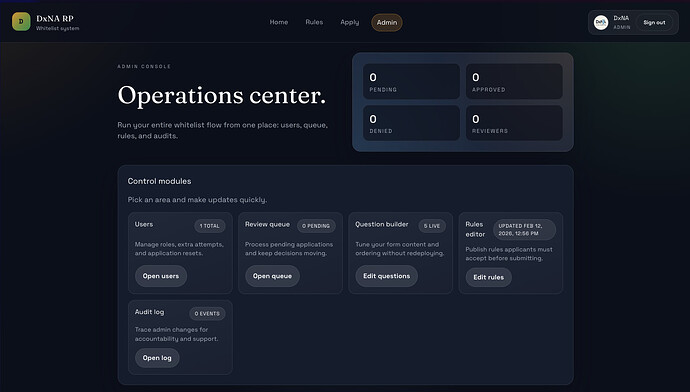Click the 'Process pending applications' description

(x=289, y=249)
